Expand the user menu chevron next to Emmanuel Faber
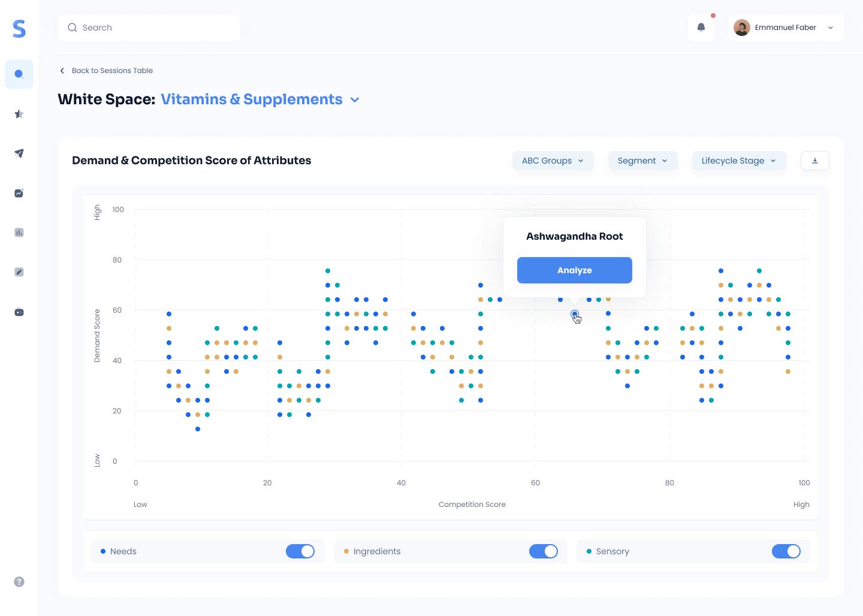This screenshot has width=863, height=616. [x=831, y=28]
